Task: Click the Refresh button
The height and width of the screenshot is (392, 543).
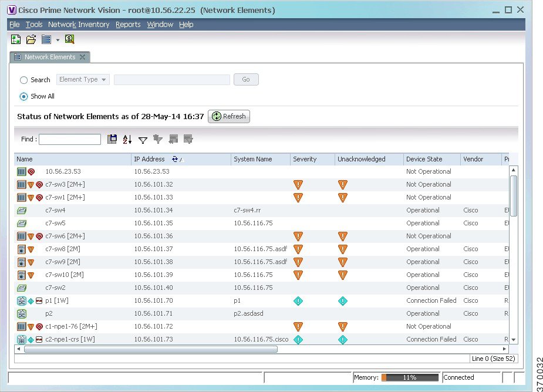Action: (229, 116)
